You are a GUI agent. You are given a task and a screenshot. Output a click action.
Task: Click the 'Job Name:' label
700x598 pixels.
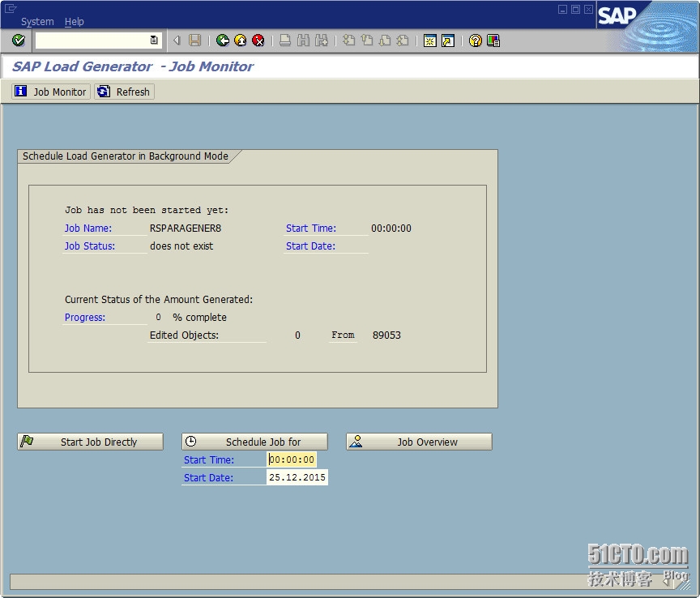coord(88,229)
